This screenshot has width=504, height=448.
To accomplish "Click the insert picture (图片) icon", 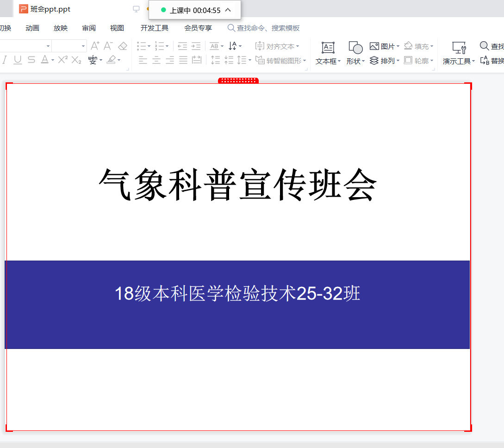I will [x=374, y=46].
